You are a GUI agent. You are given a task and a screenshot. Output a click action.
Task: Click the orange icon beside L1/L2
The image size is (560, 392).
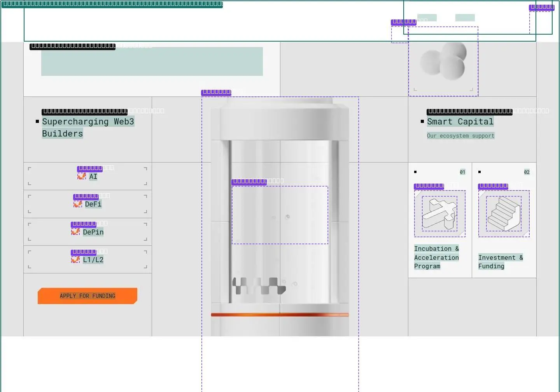coord(75,259)
